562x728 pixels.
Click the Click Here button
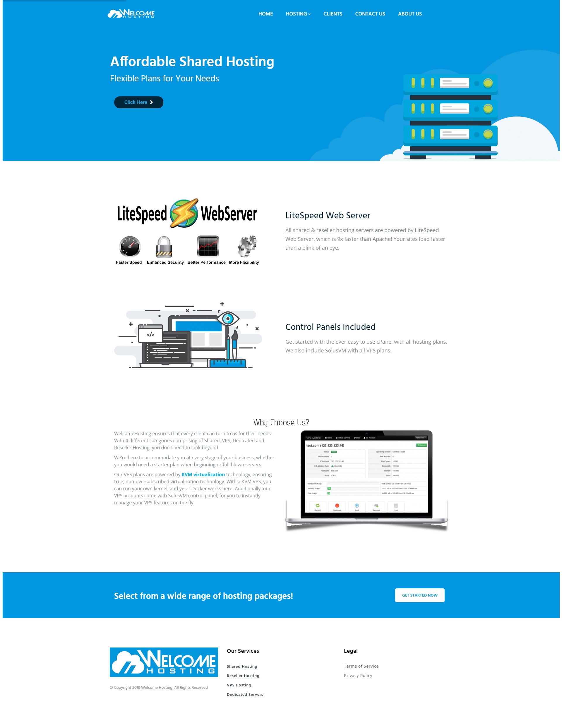[138, 102]
